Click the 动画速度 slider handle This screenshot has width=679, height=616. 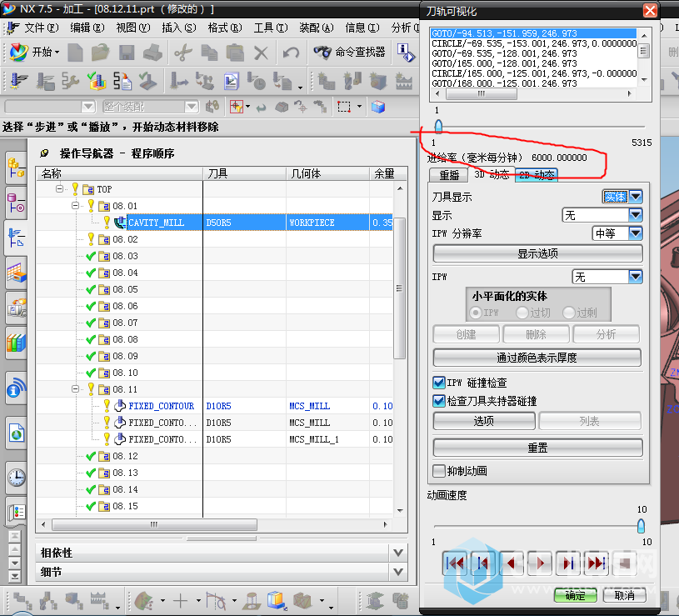tap(641, 526)
